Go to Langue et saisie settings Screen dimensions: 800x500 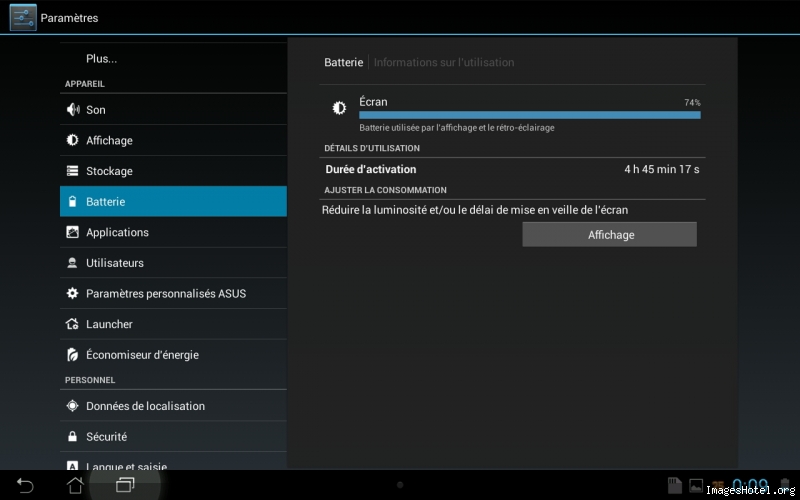(x=126, y=465)
